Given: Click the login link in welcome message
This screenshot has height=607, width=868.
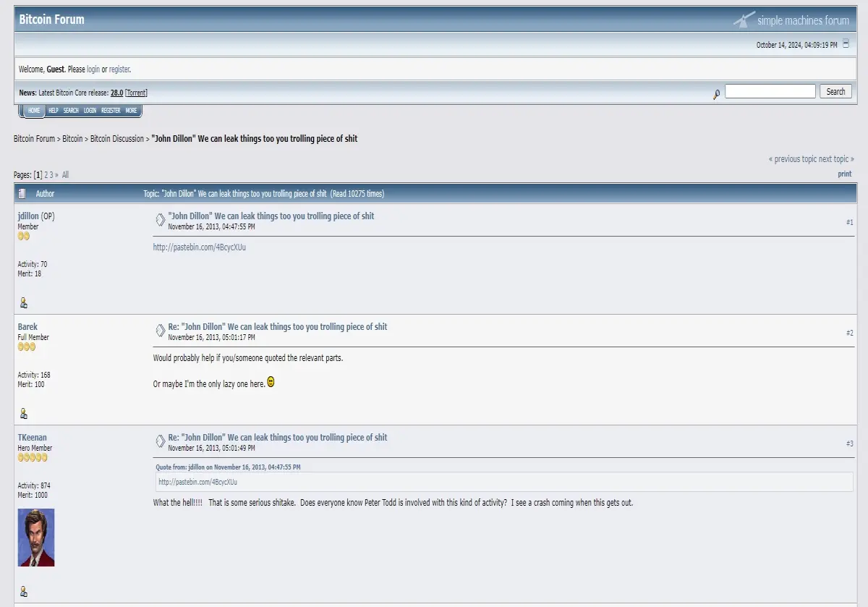Looking at the screenshot, I should click(x=93, y=69).
